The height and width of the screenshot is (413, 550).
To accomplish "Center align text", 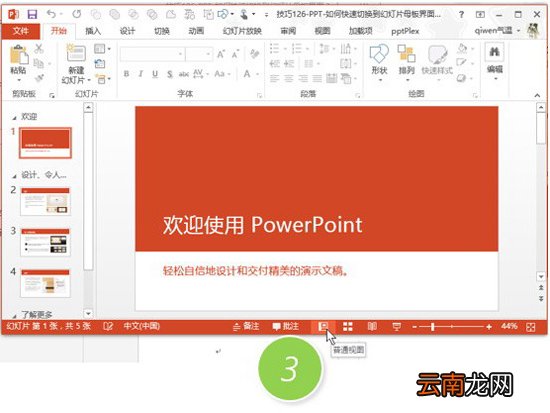I will [x=289, y=79].
